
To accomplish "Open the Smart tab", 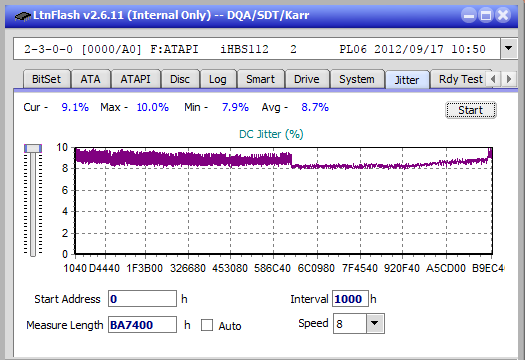I will pos(260,79).
